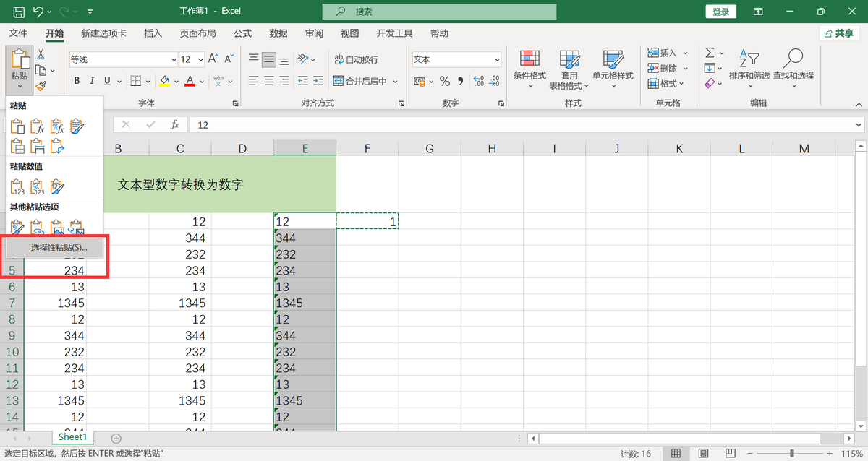Click the Format Painter brush icon
Screen dimensions: 868x461
pos(41,86)
